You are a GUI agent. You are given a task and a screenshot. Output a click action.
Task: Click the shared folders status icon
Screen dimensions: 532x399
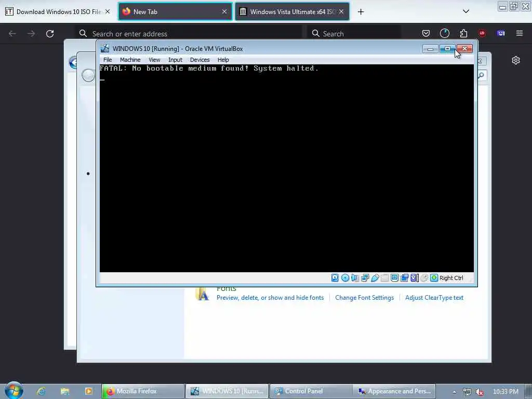coord(385,278)
